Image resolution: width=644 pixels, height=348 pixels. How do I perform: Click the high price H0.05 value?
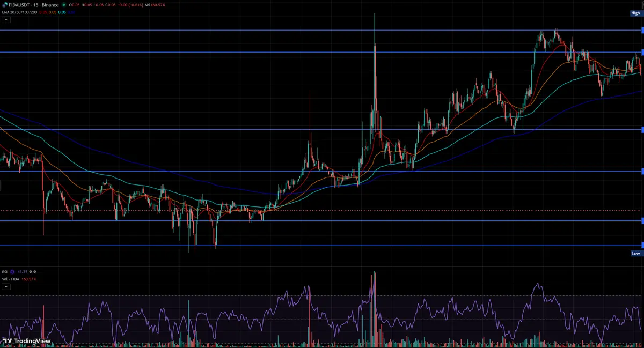86,5
